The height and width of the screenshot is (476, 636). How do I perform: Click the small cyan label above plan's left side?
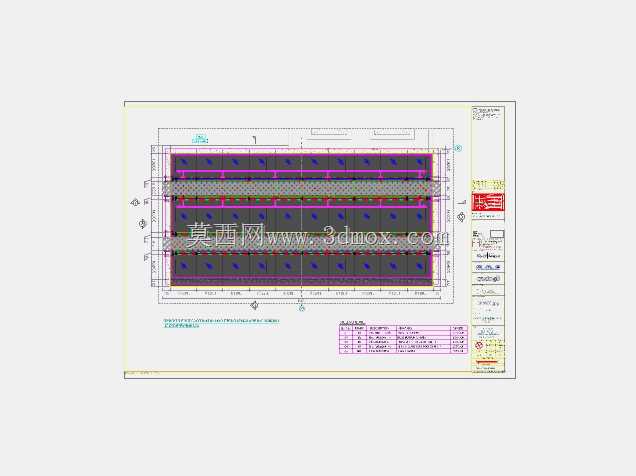coord(200,139)
